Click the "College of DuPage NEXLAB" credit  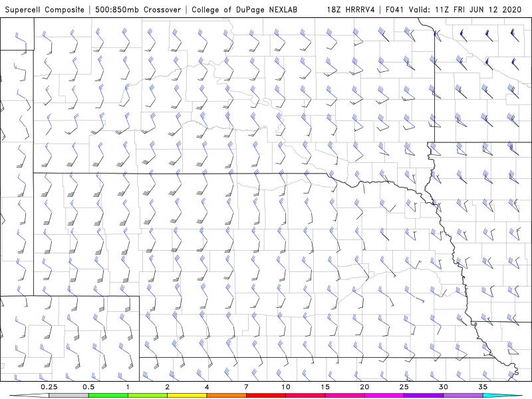pyautogui.click(x=244, y=10)
